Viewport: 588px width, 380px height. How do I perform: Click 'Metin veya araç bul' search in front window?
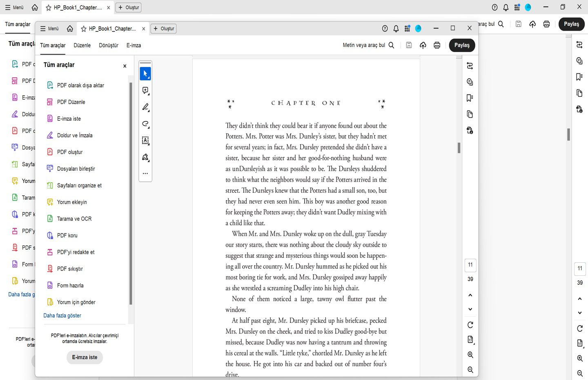pos(368,45)
